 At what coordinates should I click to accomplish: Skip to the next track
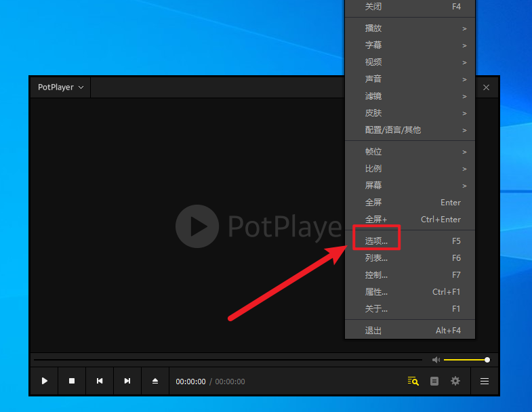click(127, 381)
